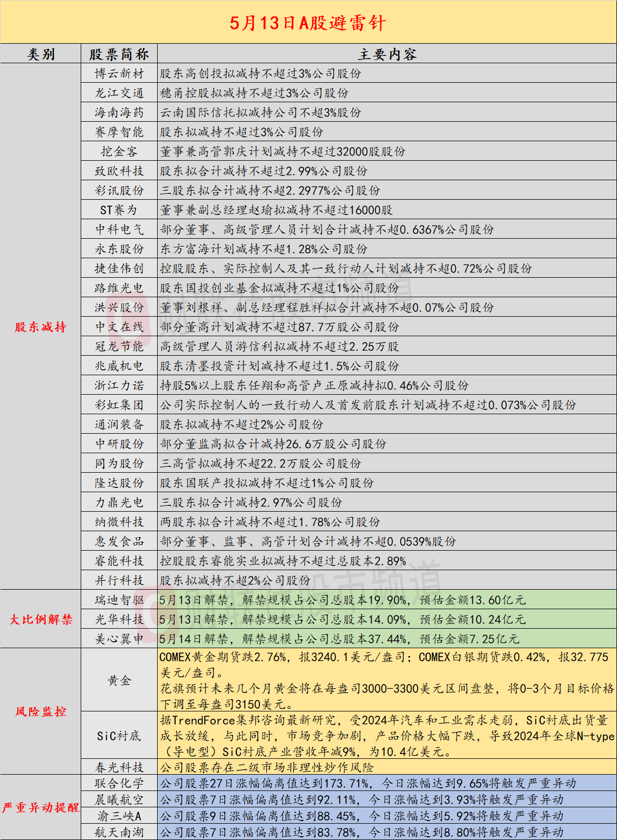Screen dimensions: 617x840
Task: Select stock name 挖金客
Action: pos(119,151)
